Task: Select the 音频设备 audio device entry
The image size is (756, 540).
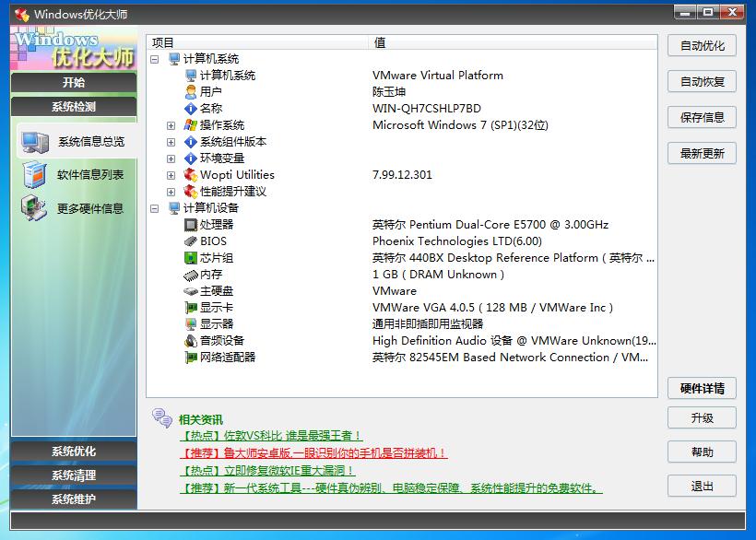Action: (x=219, y=340)
